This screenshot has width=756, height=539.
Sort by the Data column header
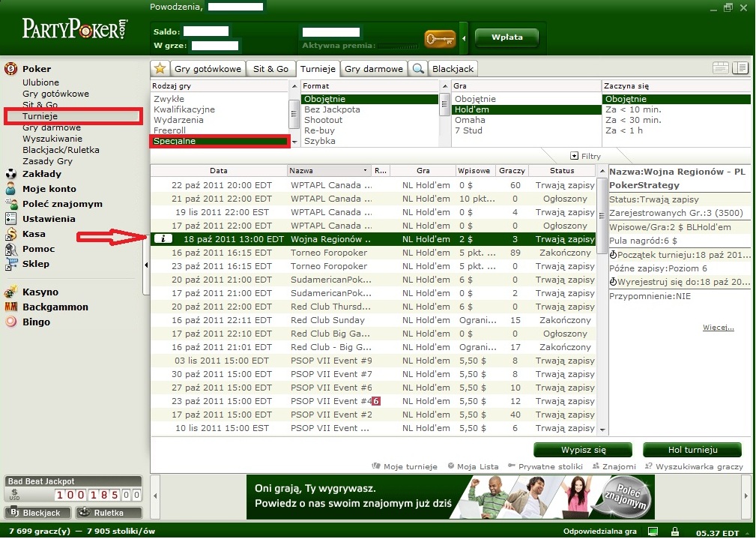tap(219, 170)
